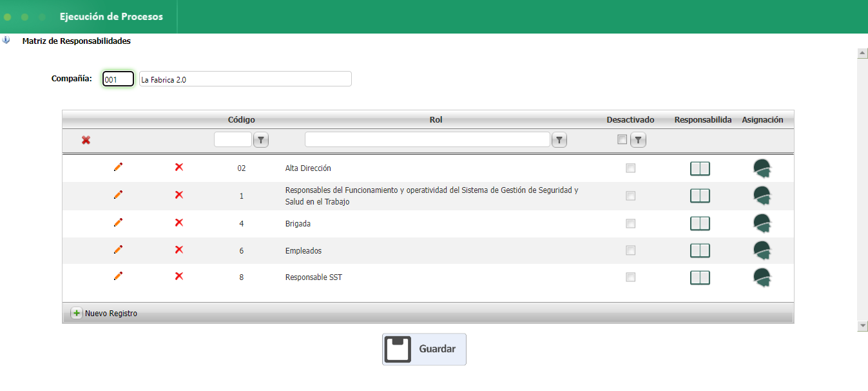
Task: Edit the Empleados row with pencil icon
Action: (x=118, y=250)
